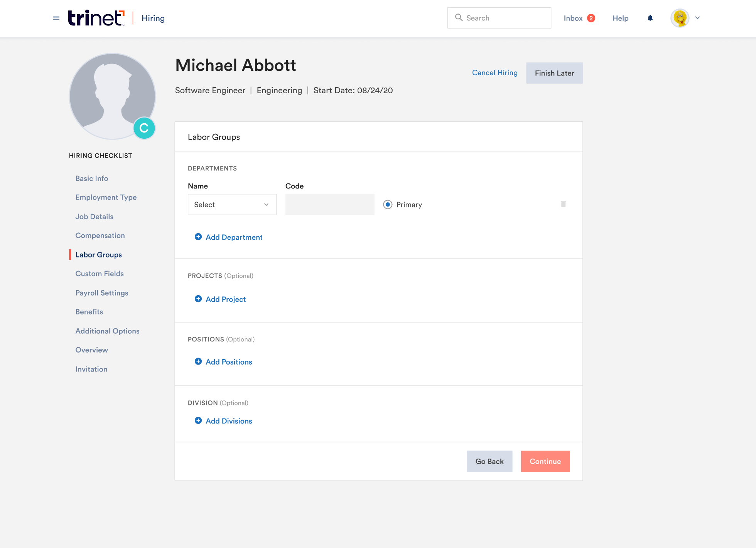Click the TriNet logo

[96, 18]
